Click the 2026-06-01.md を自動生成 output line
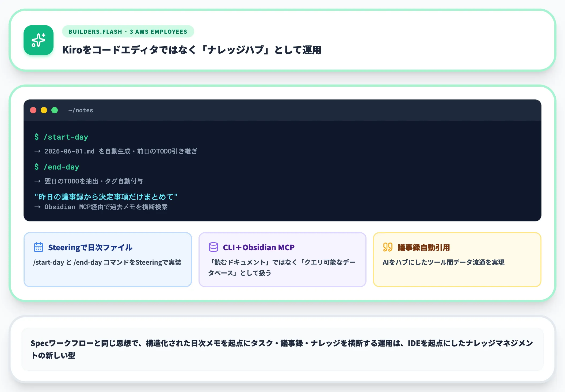This screenshot has width=565, height=392. [116, 151]
